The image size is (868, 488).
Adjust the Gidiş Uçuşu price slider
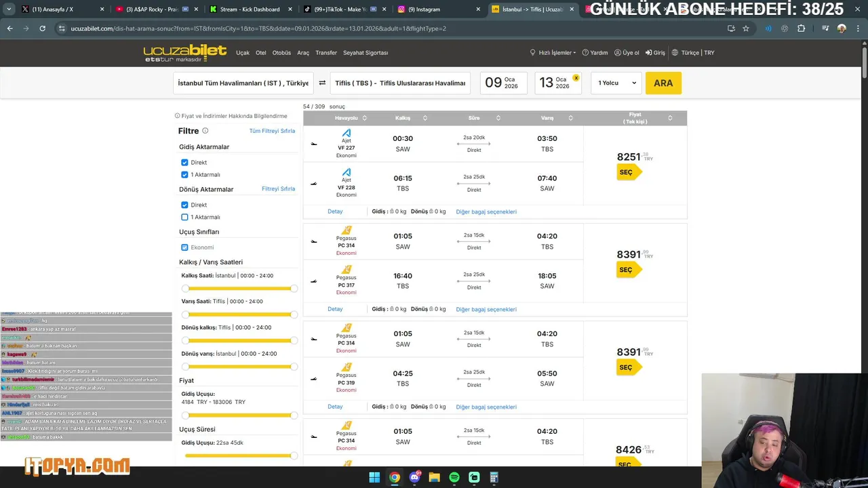(239, 415)
